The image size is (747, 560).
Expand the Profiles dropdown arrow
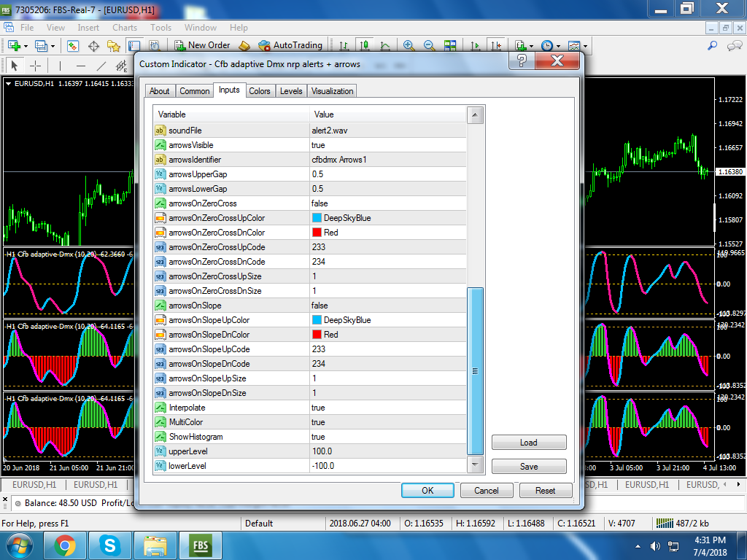54,46
